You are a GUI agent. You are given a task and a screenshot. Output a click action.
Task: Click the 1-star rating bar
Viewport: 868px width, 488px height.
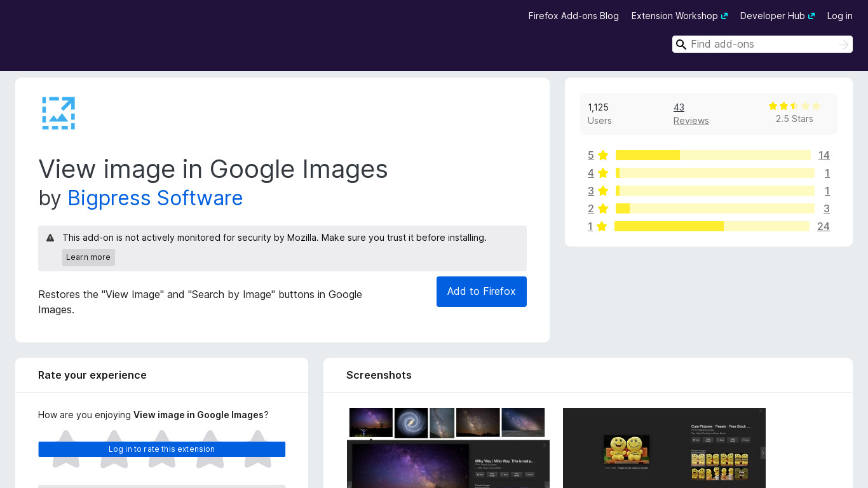712,226
